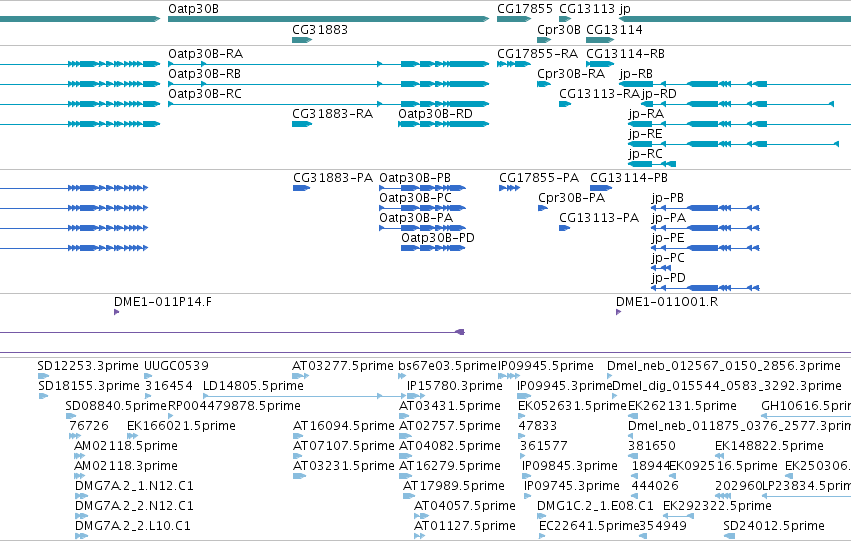The width and height of the screenshot is (851, 541).
Task: Click the CG13114-RB transcript label
Action: 625,54
